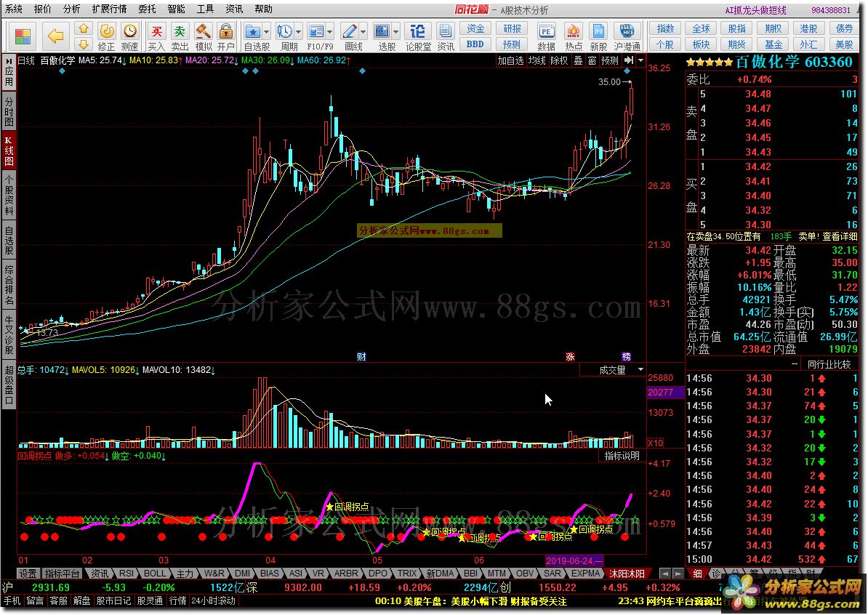Open the 资讯 news document icon
This screenshot has height=615, width=868.
pyautogui.click(x=444, y=36)
